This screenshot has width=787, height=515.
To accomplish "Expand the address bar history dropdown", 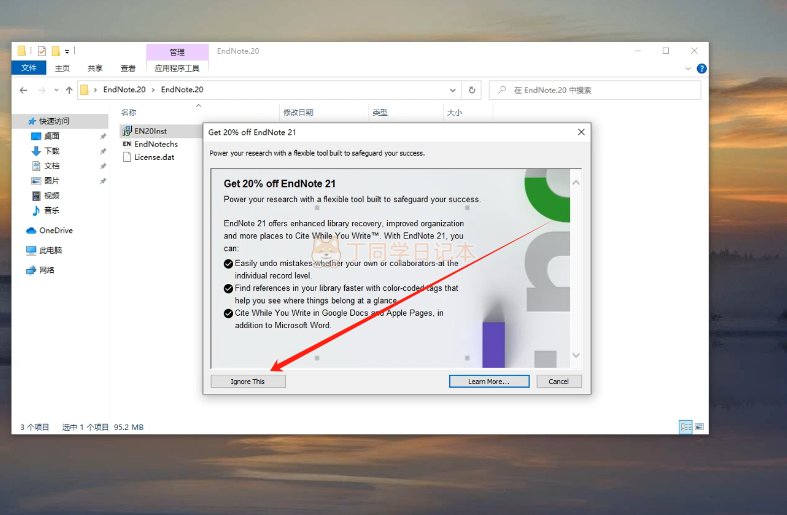I will [453, 90].
